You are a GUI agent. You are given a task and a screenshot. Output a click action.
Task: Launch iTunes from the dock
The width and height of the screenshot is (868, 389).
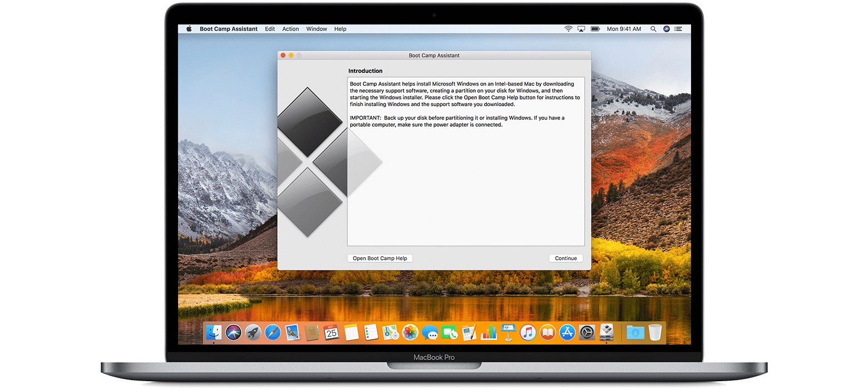pyautogui.click(x=527, y=332)
